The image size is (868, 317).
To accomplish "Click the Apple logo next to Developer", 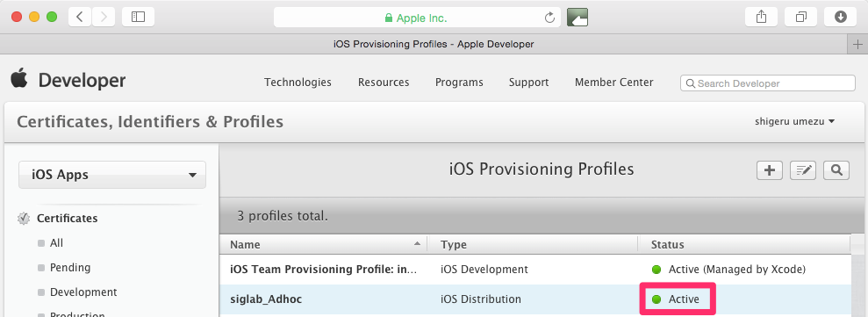I will [x=18, y=78].
